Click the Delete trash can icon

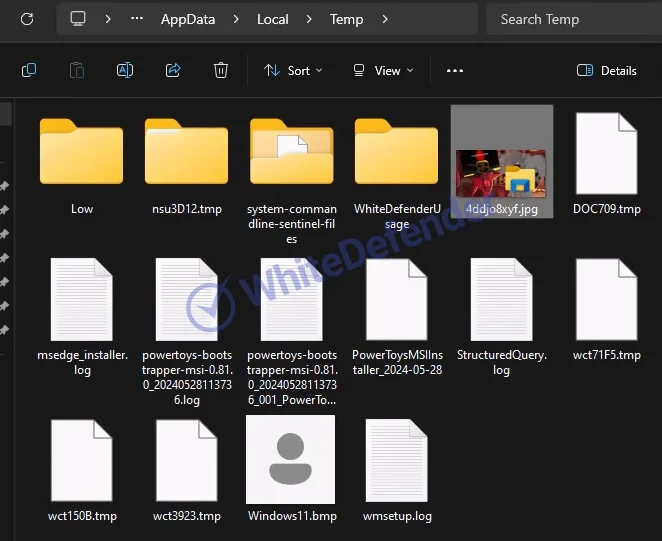[221, 70]
